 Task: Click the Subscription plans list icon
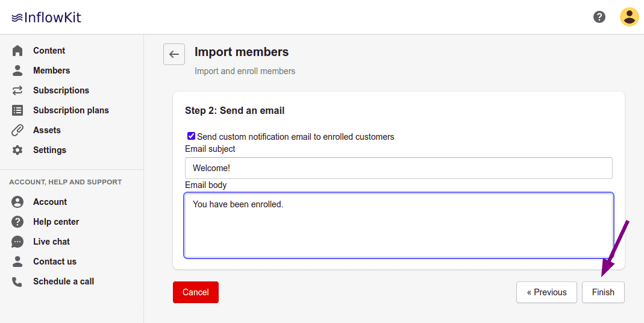pos(17,110)
